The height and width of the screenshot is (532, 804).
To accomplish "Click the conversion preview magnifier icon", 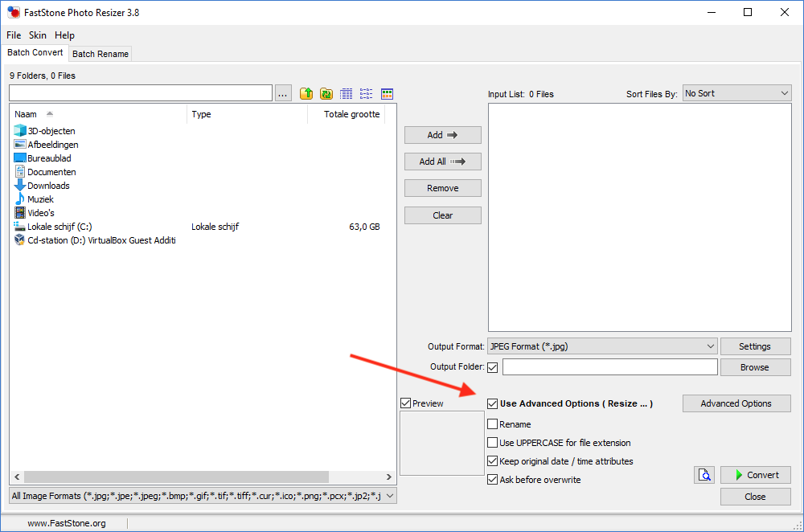I will [704, 475].
